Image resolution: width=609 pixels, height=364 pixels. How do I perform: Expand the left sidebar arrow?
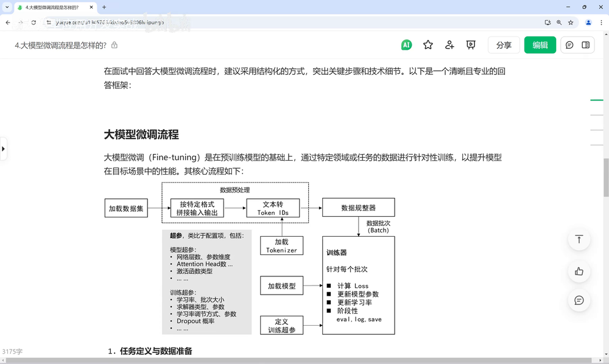click(x=3, y=149)
